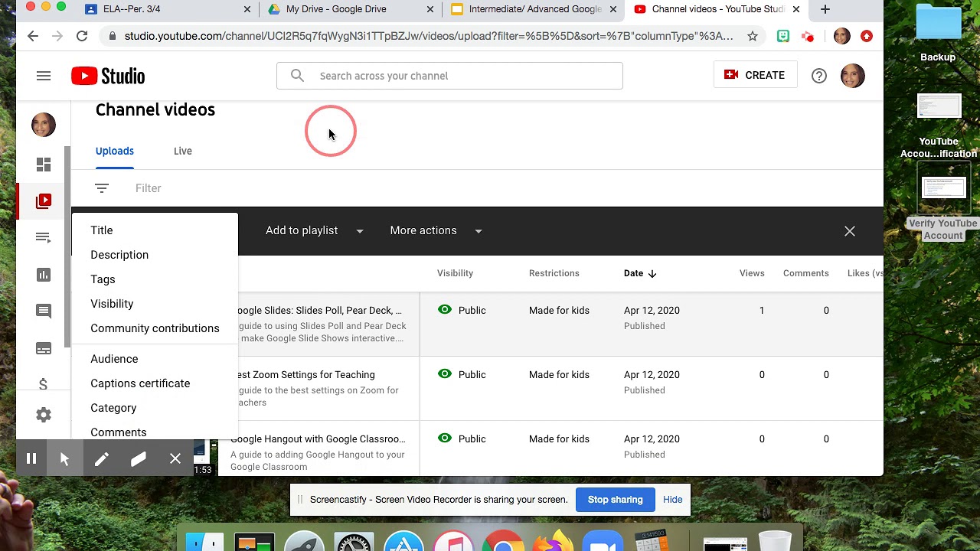Switch to My Drive browser tab
The height and width of the screenshot is (551, 980).
click(349, 9)
